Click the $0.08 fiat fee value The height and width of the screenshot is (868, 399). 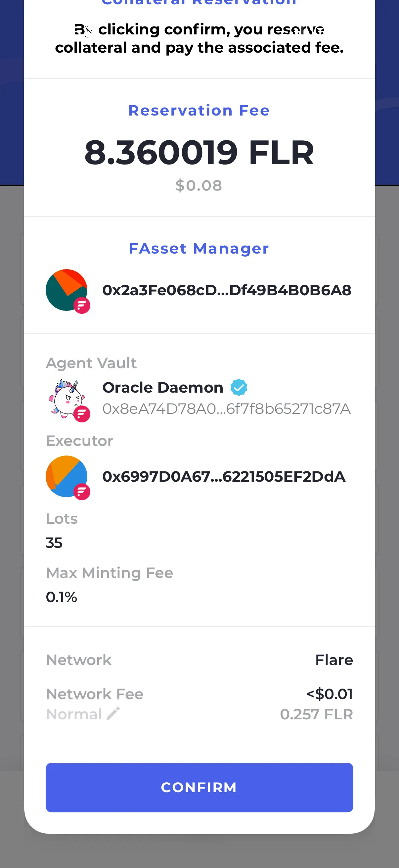[199, 185]
